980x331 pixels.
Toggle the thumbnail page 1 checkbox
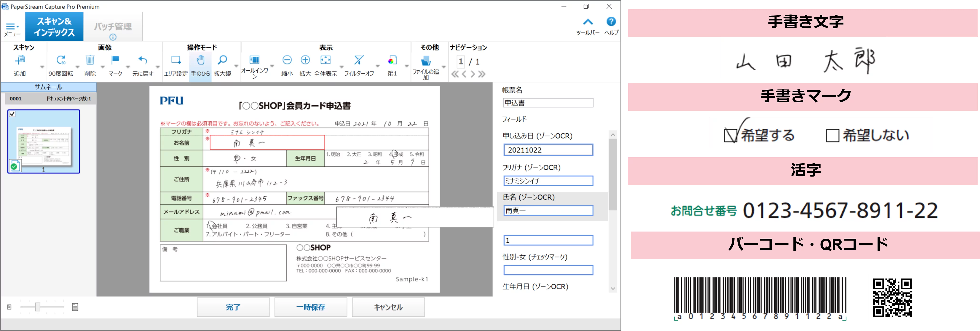(12, 114)
